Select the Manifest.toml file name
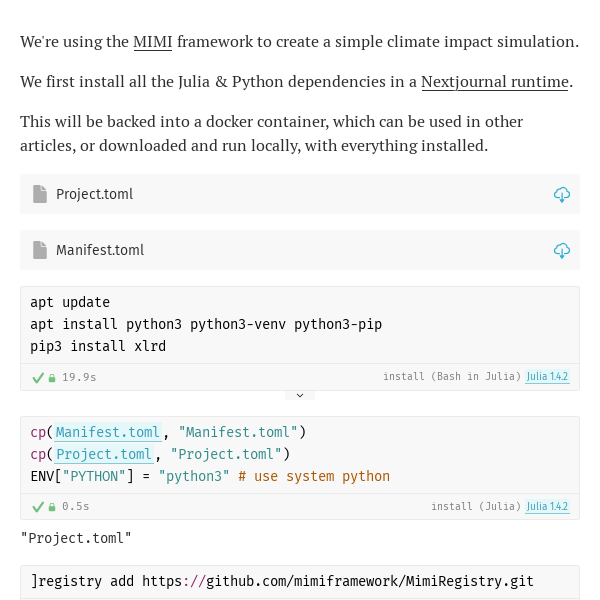Image resolution: width=600 pixels, height=600 pixels. pos(100,250)
